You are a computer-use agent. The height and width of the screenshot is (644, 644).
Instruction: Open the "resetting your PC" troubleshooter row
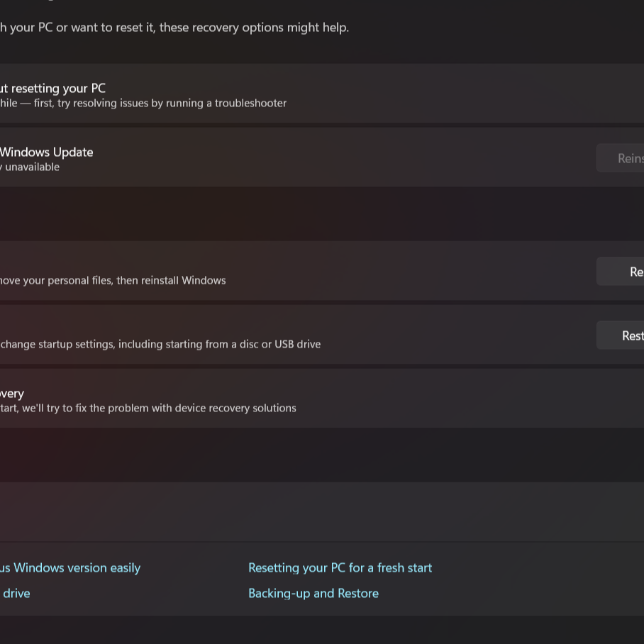pyautogui.click(x=52, y=89)
